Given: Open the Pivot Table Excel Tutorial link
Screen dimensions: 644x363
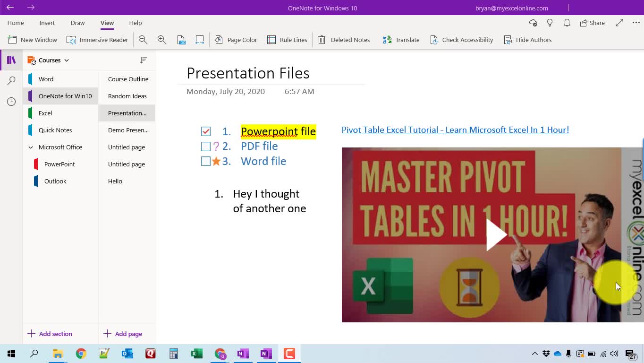Looking at the screenshot, I should (455, 130).
